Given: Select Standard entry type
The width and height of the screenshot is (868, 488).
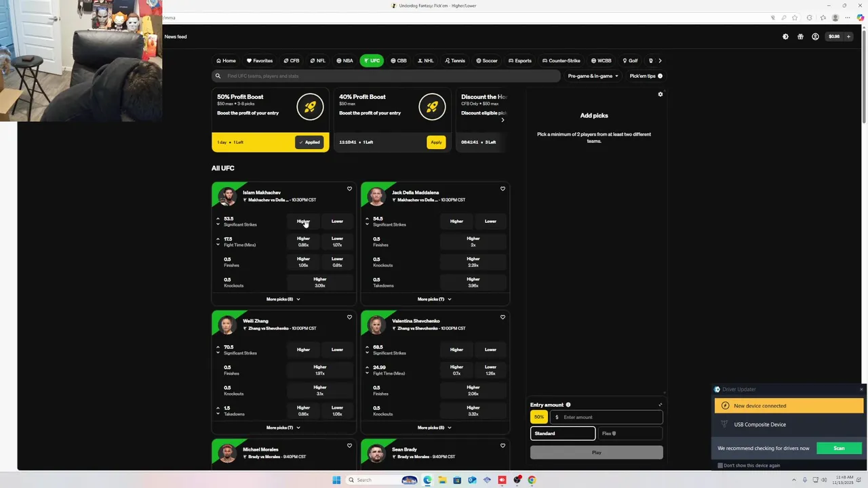Looking at the screenshot, I should pos(563,433).
